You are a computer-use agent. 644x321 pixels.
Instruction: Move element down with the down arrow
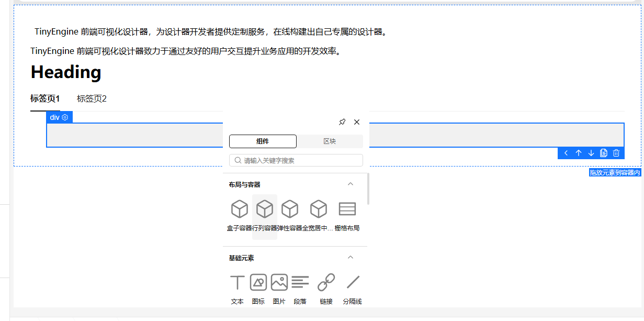(591, 152)
